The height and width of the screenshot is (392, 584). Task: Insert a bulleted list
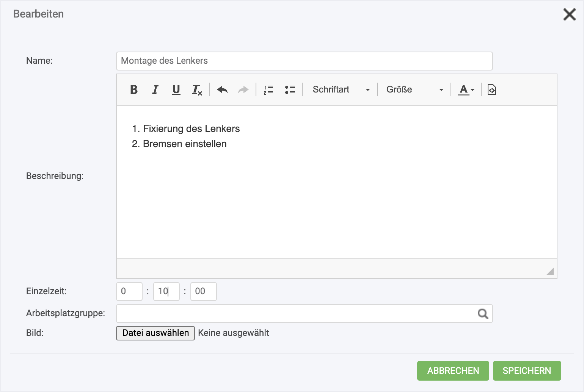pos(290,90)
